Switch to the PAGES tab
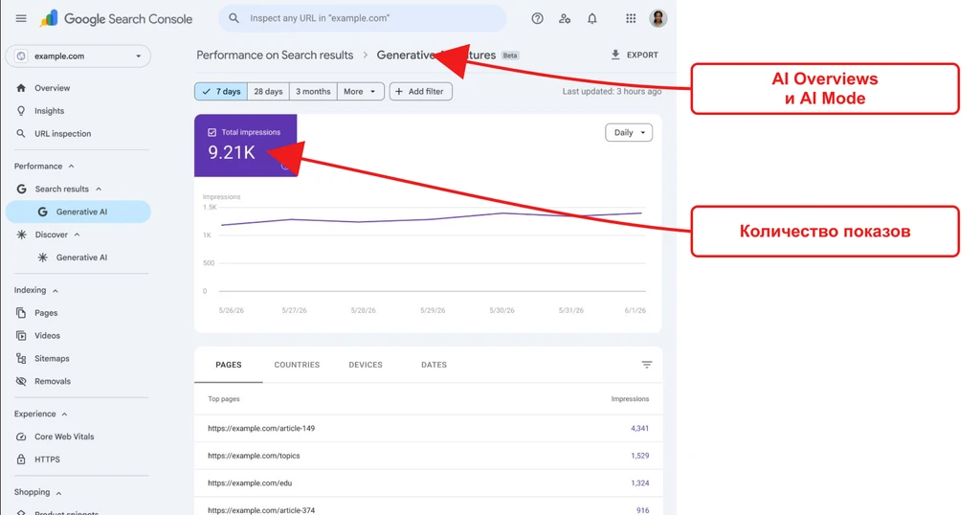 229,365
